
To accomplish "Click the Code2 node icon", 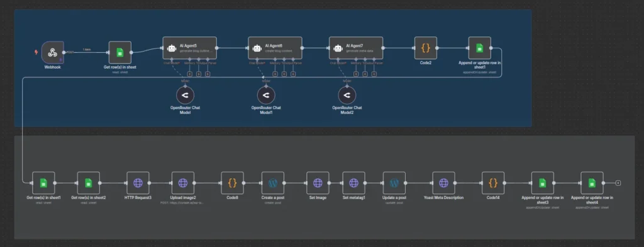I will pyautogui.click(x=426, y=48).
